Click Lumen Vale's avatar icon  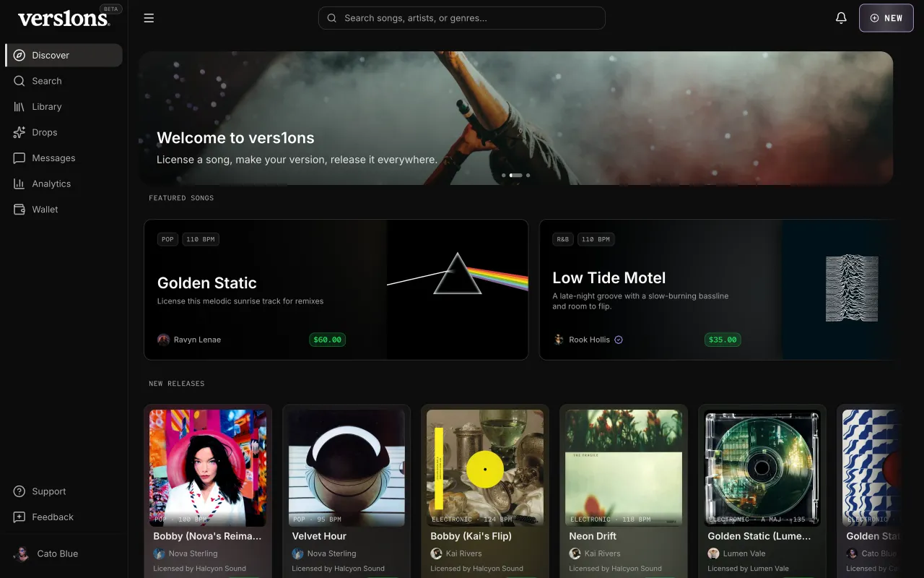point(713,553)
